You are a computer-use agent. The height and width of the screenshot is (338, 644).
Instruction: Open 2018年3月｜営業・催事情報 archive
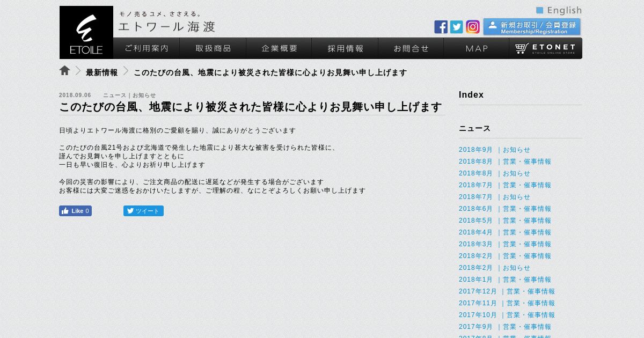[x=505, y=244]
